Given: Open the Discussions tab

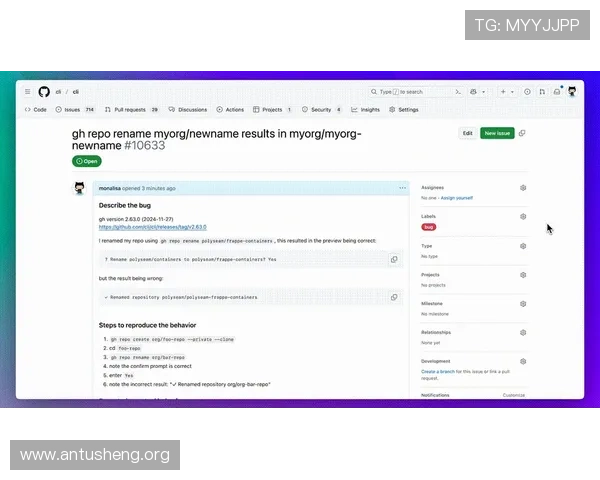Looking at the screenshot, I should pos(188,110).
